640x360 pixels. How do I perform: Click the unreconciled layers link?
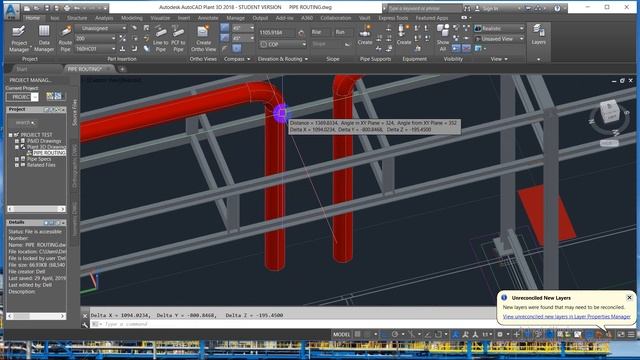pyautogui.click(x=567, y=316)
